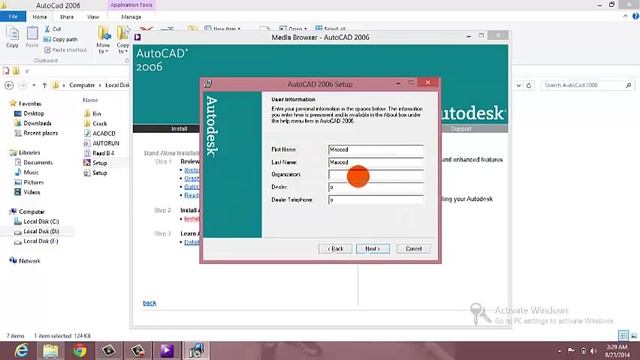Click the purple media player taskbar icon

pos(167,351)
